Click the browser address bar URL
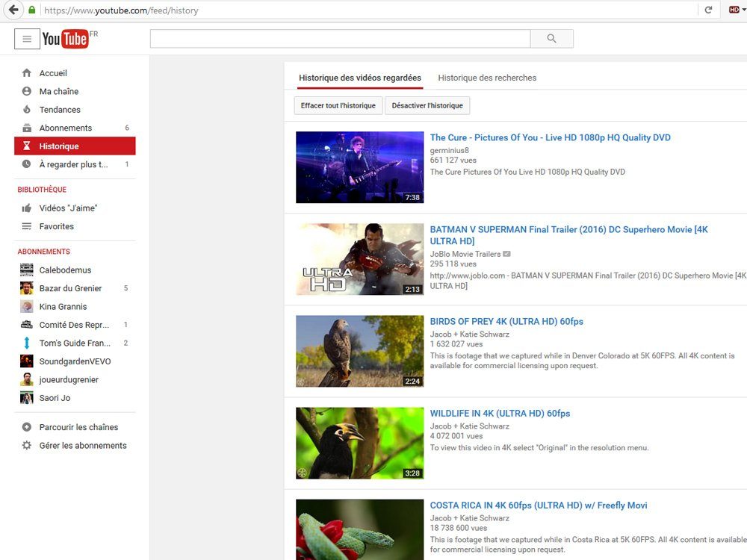The width and height of the screenshot is (747, 560). tap(121, 10)
